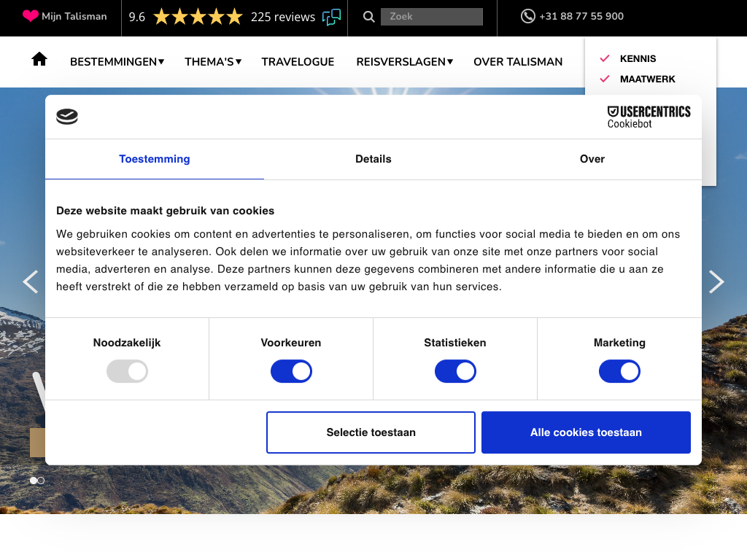Go to previous slide with left arrow

(30, 281)
